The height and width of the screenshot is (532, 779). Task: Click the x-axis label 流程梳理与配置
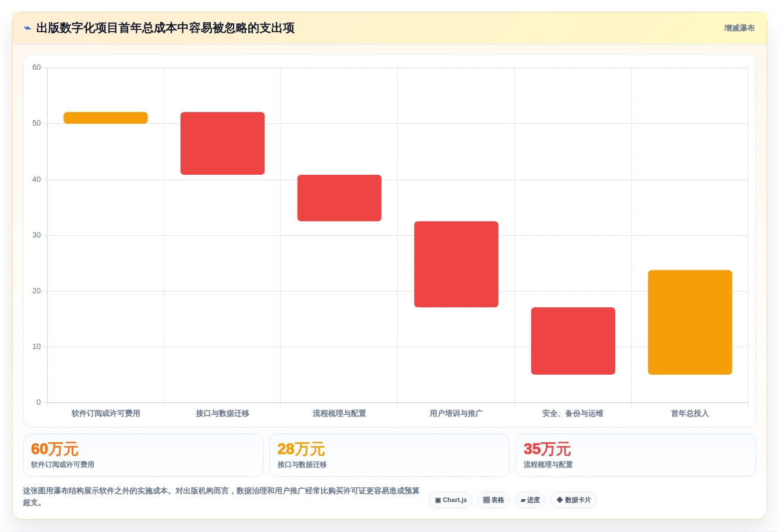339,414
